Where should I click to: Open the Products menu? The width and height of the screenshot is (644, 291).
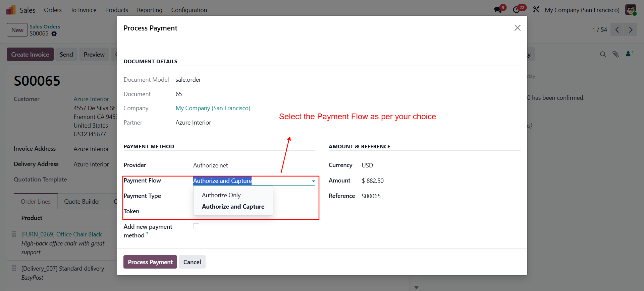click(x=117, y=10)
